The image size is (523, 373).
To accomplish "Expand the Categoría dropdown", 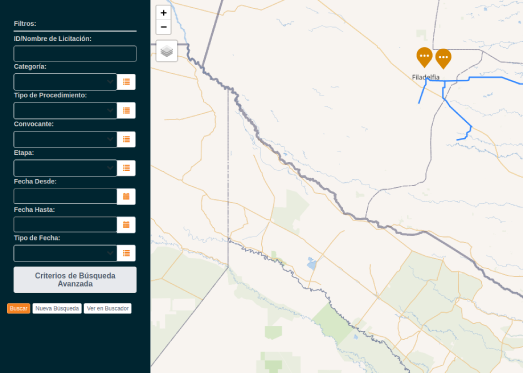I will point(65,82).
